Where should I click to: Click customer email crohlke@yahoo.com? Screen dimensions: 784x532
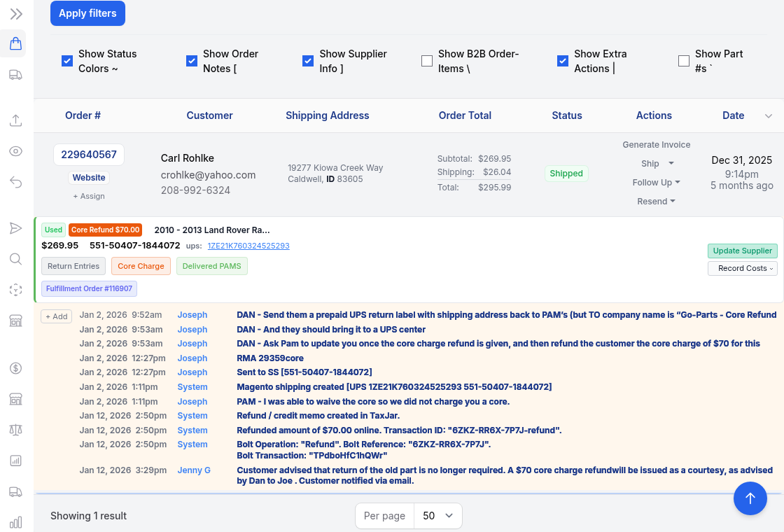click(x=208, y=176)
